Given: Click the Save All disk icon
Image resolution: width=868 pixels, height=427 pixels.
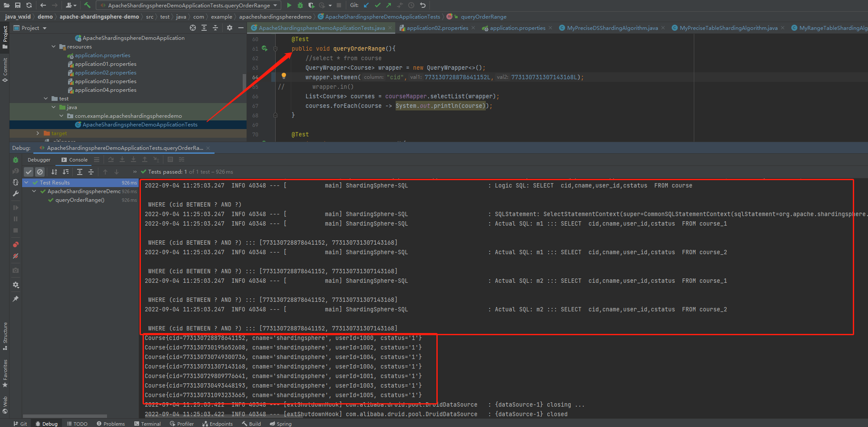Looking at the screenshot, I should point(18,5).
